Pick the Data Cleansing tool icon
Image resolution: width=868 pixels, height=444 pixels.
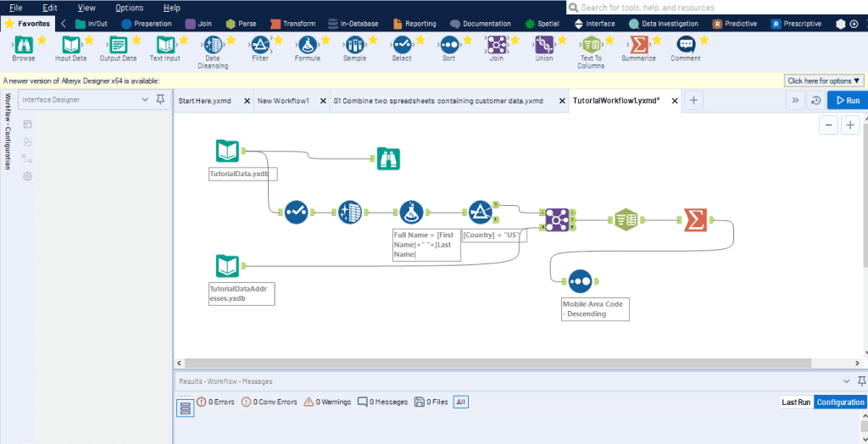point(213,46)
